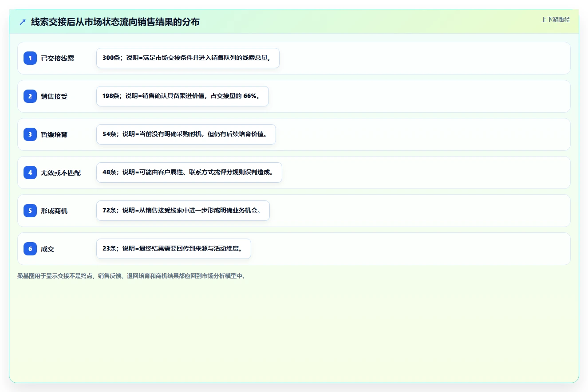
Task: Select the 销售接受 row label
Action: [54, 96]
